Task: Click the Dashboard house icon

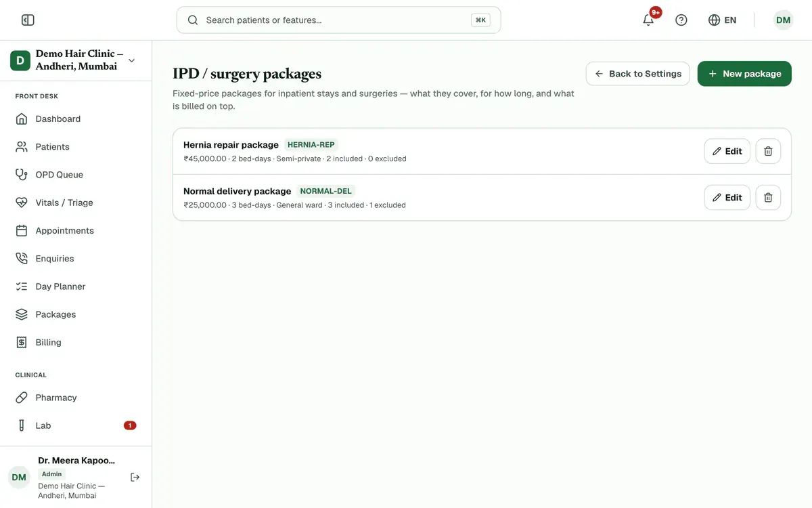Action: (x=22, y=119)
